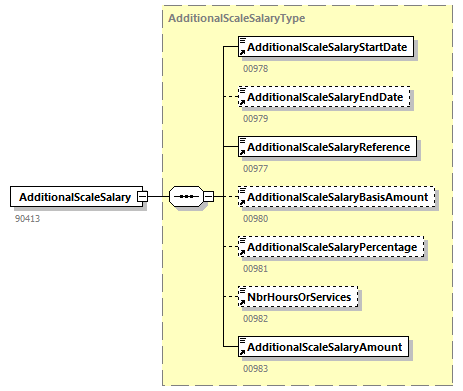Collapse the sequence compositor using its minus box
Viewport: 463px width, 391px height.
click(x=209, y=196)
